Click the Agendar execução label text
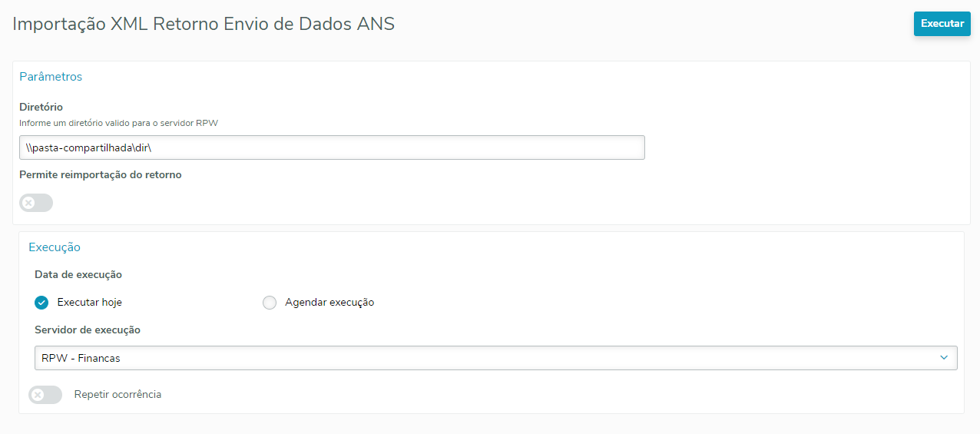Viewport: 980px width, 434px height. [x=329, y=303]
